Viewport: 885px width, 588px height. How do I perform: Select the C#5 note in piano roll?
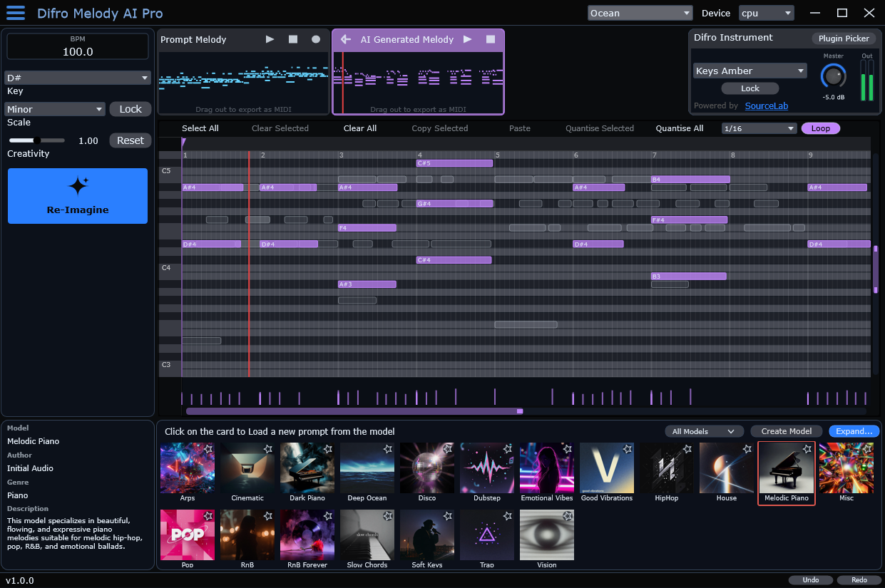pyautogui.click(x=454, y=163)
